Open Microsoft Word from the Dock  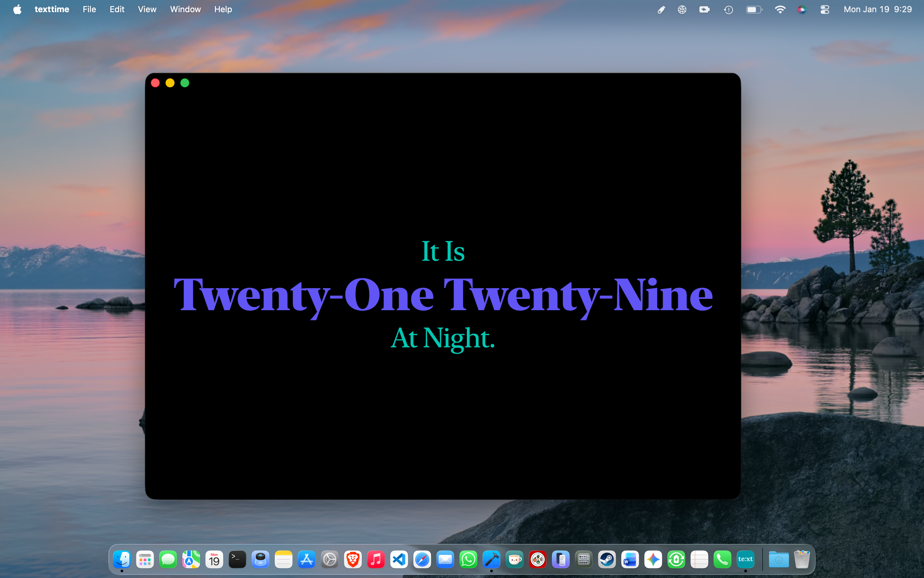tap(630, 560)
